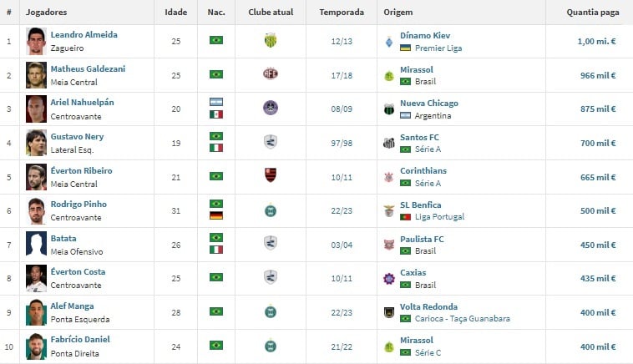This screenshot has height=364, width=633.
Task: Click the Caxias club crest icon
Action: pos(389,279)
